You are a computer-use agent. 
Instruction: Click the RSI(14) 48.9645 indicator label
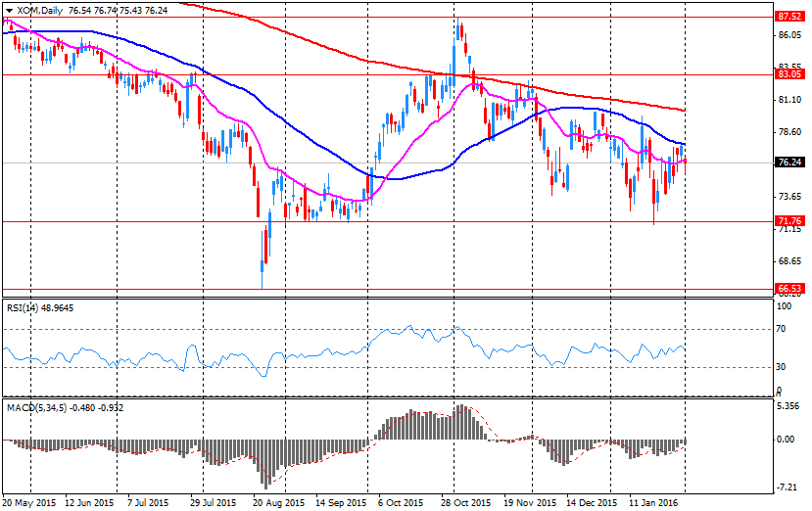[x=40, y=308]
